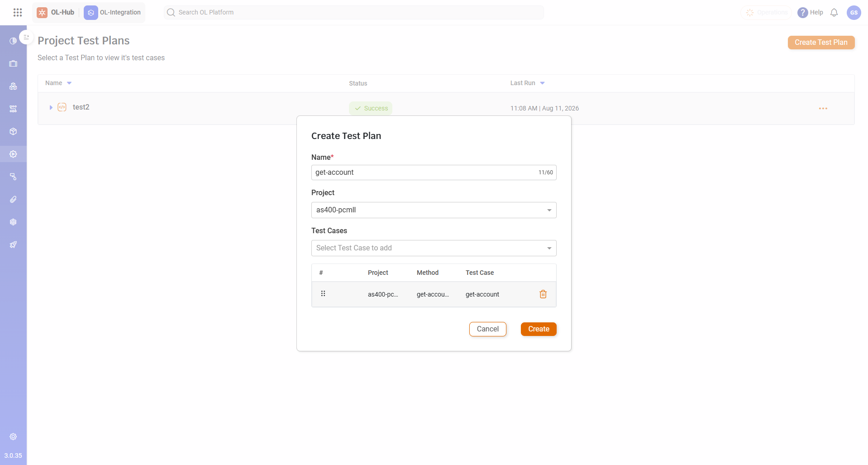Viewport: 868px width, 465px height.
Task: Open settings gear at sidebar bottom
Action: click(13, 436)
